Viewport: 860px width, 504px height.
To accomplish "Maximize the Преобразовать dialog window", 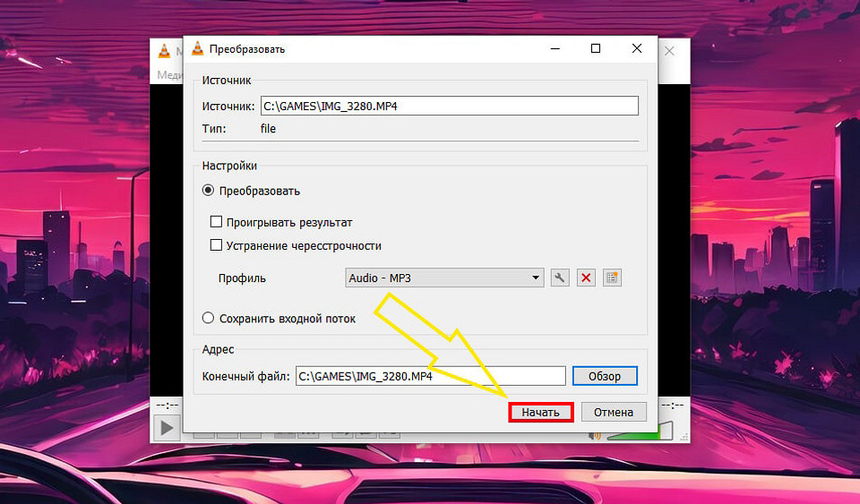I will point(596,48).
